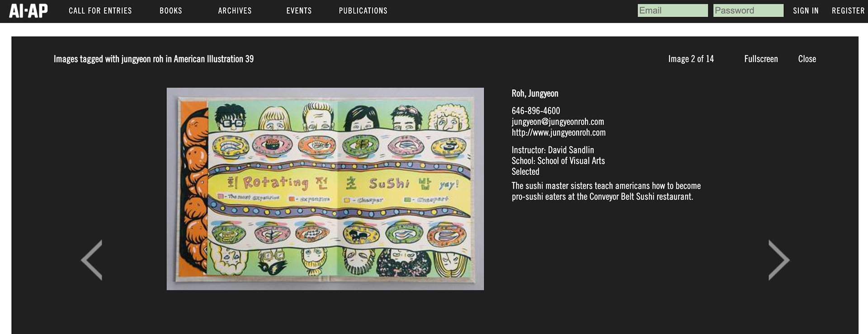
Task: Focus the Email input field
Action: coord(673,10)
